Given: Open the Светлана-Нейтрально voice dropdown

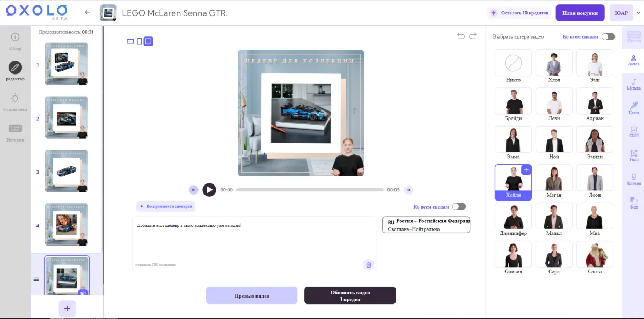Looking at the screenshot, I should [x=426, y=225].
